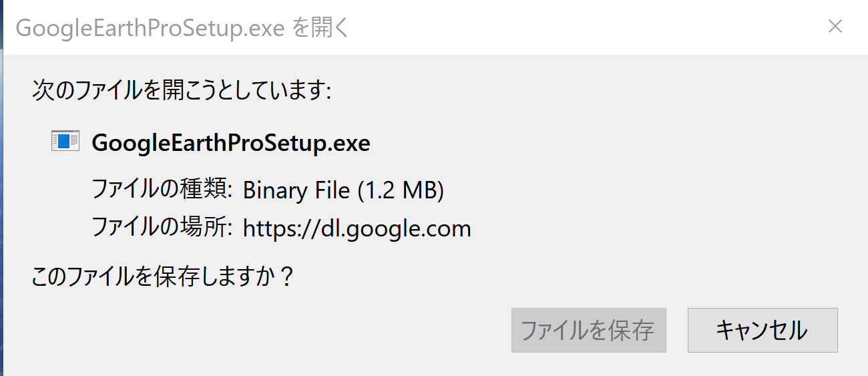The width and height of the screenshot is (868, 376).
Task: Click the ？ mark ending the save prompt
Action: pos(286,276)
